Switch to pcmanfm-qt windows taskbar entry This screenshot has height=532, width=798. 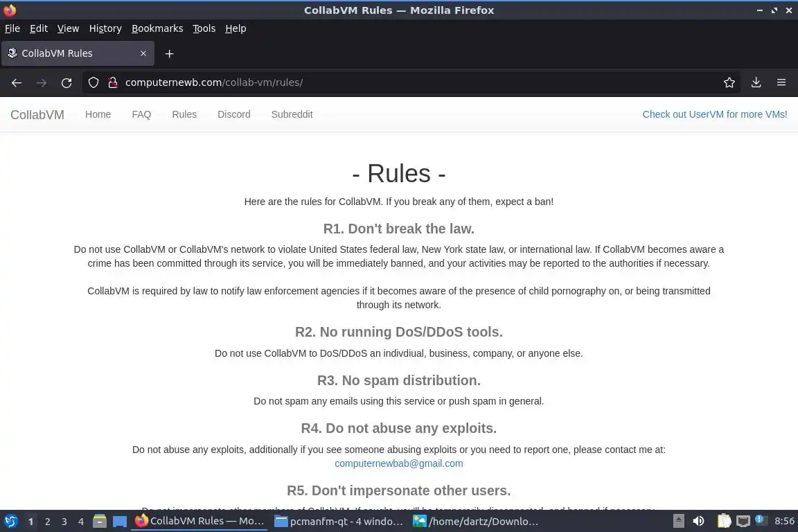pos(339,522)
